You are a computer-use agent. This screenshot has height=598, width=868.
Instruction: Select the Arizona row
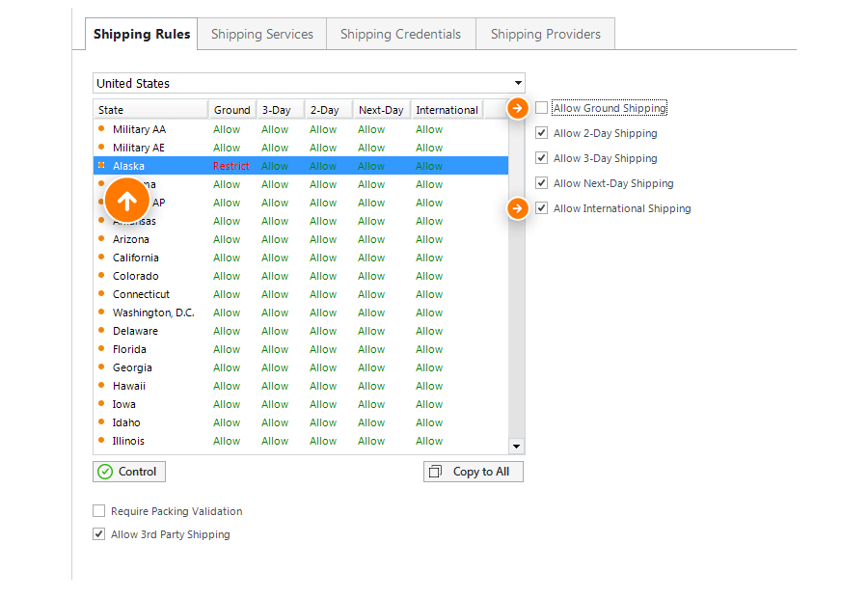301,239
